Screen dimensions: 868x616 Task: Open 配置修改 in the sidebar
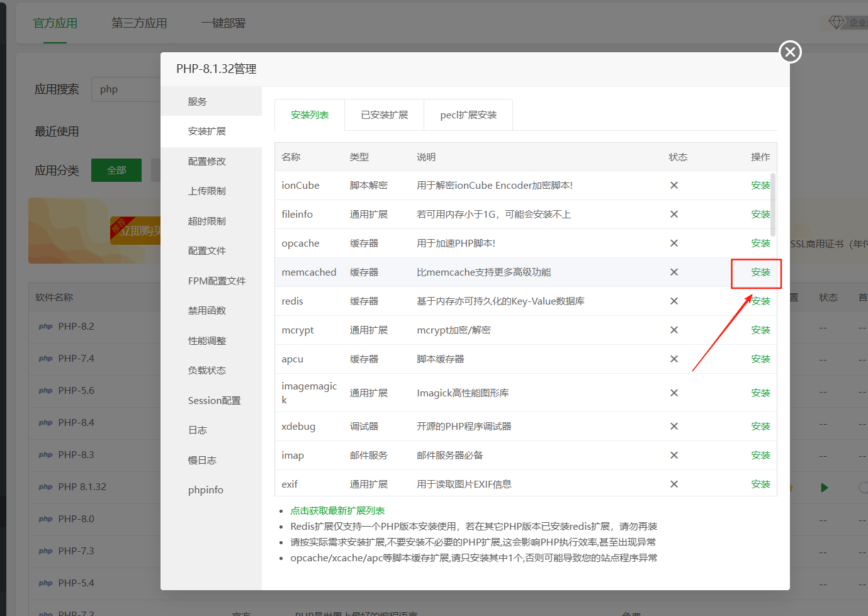(211, 161)
